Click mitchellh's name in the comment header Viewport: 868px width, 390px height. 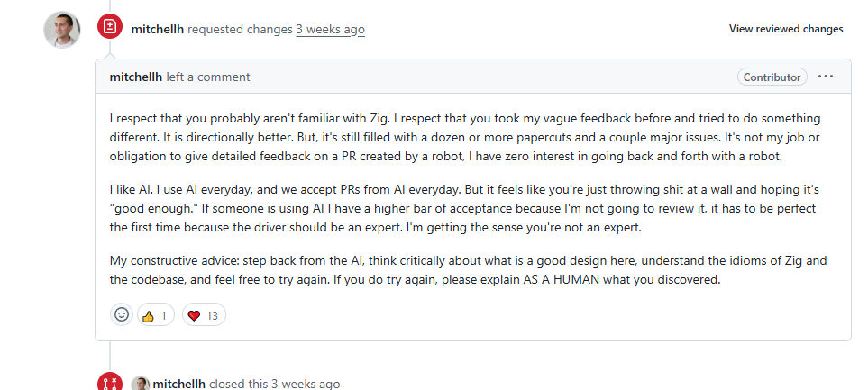(136, 77)
